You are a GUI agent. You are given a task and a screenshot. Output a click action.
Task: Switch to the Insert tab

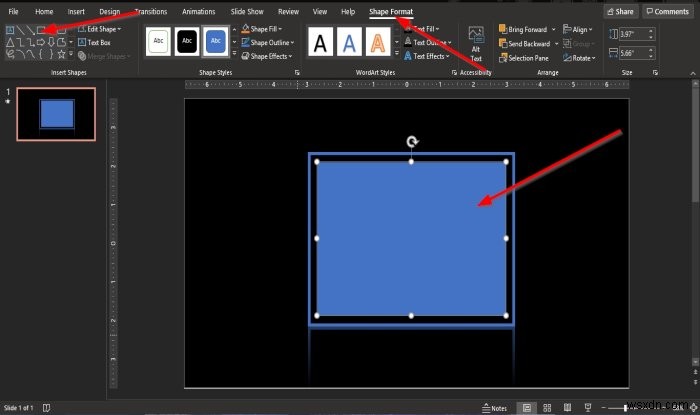[x=76, y=12]
